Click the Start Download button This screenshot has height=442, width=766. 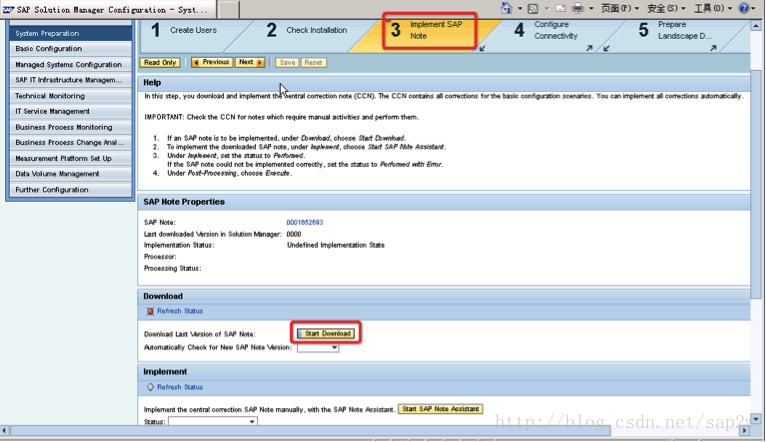326,334
